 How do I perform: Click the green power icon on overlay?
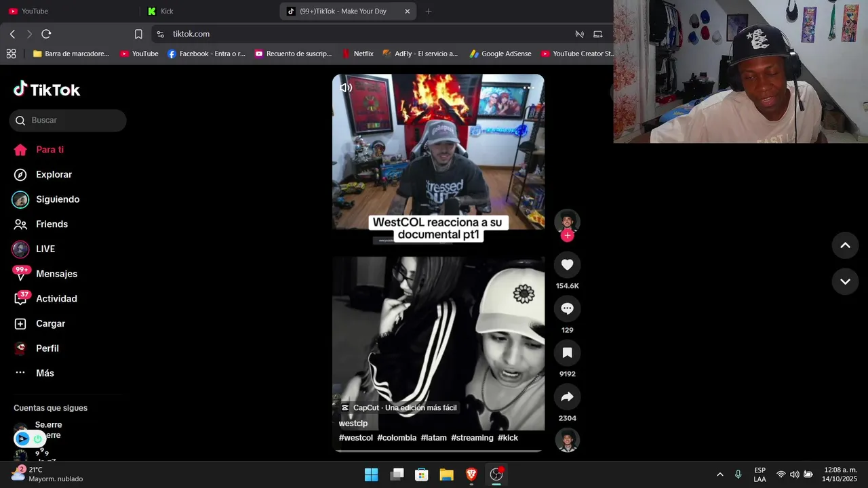(38, 439)
